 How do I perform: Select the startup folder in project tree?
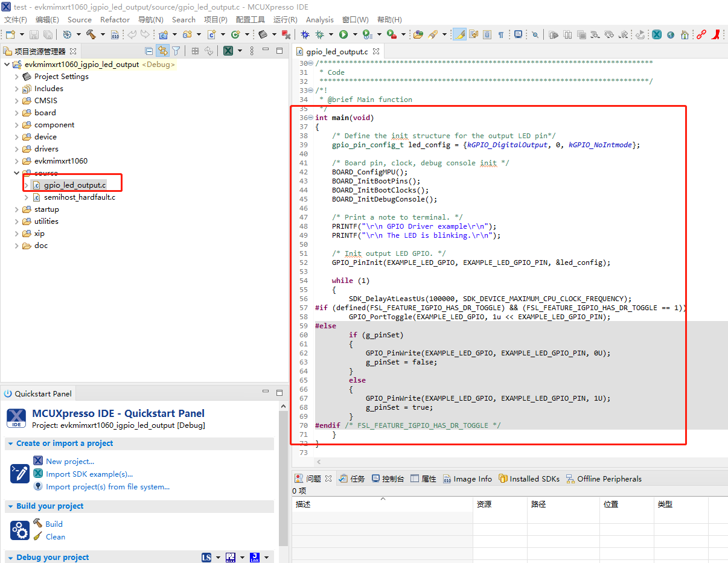click(46, 209)
